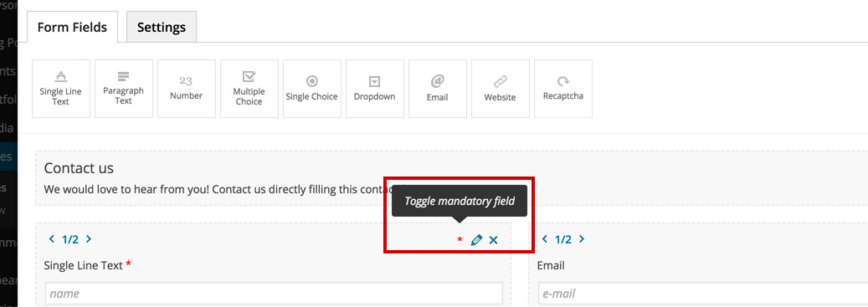Insert a Dropdown field
Viewport: 868px width, 307px height.
coord(375,89)
